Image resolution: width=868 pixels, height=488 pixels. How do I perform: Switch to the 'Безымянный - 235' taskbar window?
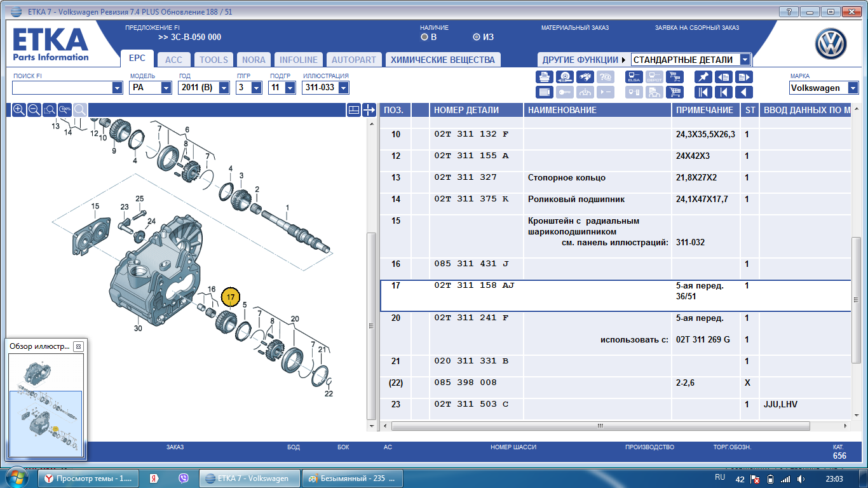pos(352,478)
